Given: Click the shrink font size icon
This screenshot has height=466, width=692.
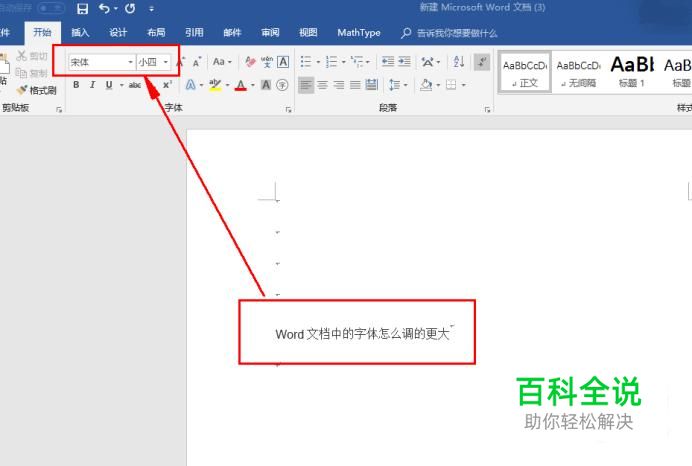Looking at the screenshot, I should coord(197,62).
